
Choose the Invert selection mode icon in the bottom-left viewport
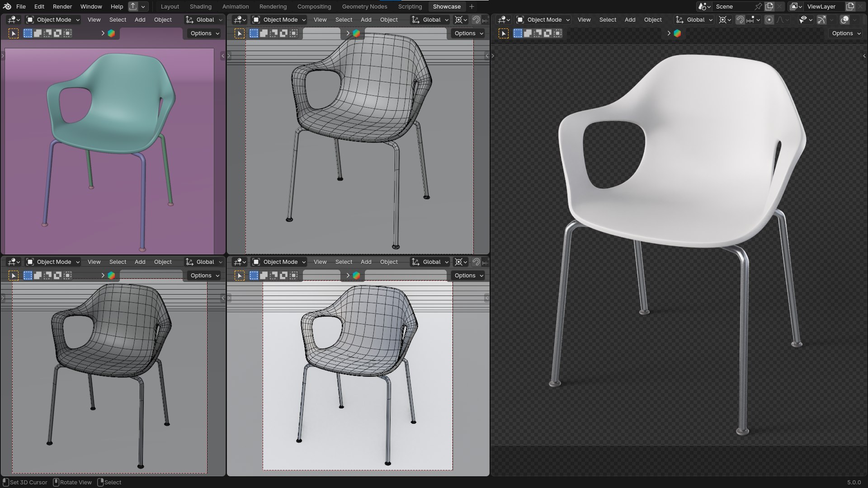(x=57, y=275)
